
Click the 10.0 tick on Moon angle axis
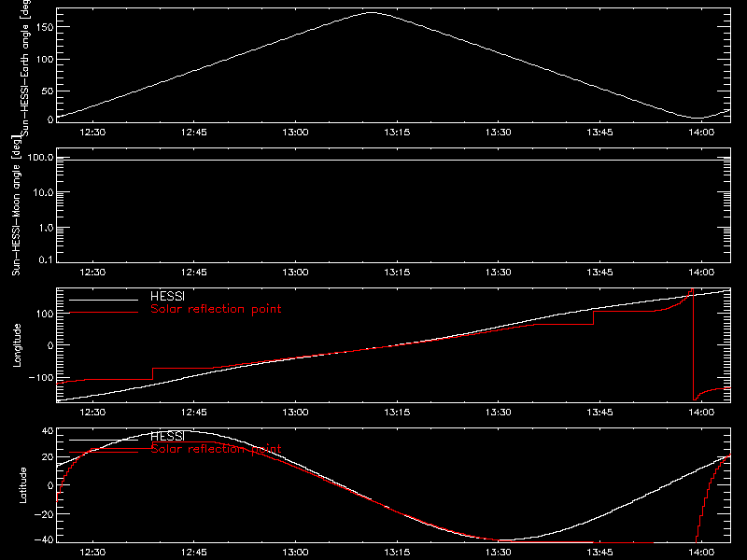point(43,192)
